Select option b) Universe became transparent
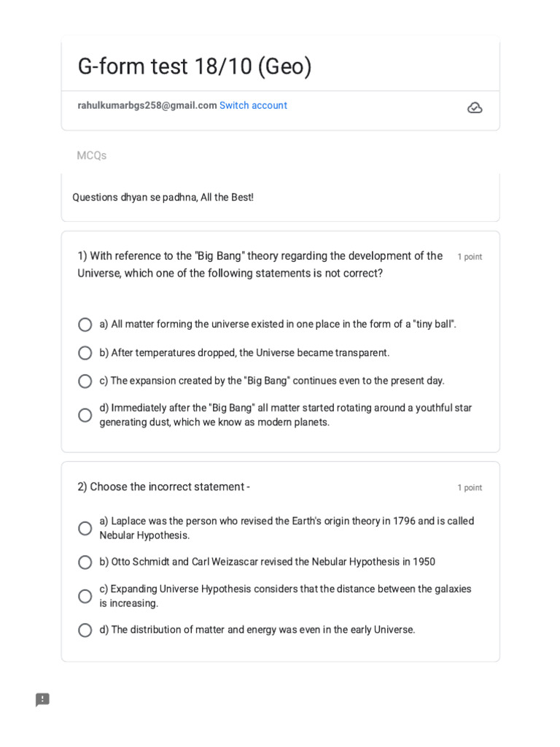The width and height of the screenshot is (560, 747). point(85,353)
